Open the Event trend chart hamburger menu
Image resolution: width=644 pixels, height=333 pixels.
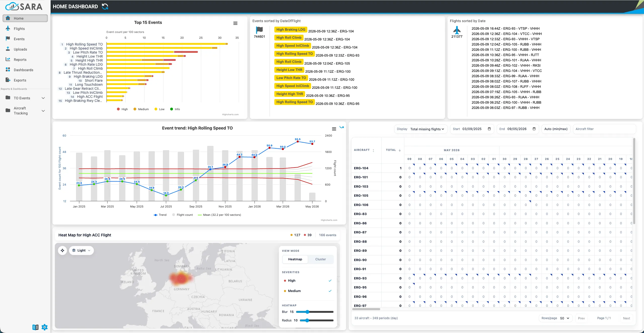tap(334, 129)
